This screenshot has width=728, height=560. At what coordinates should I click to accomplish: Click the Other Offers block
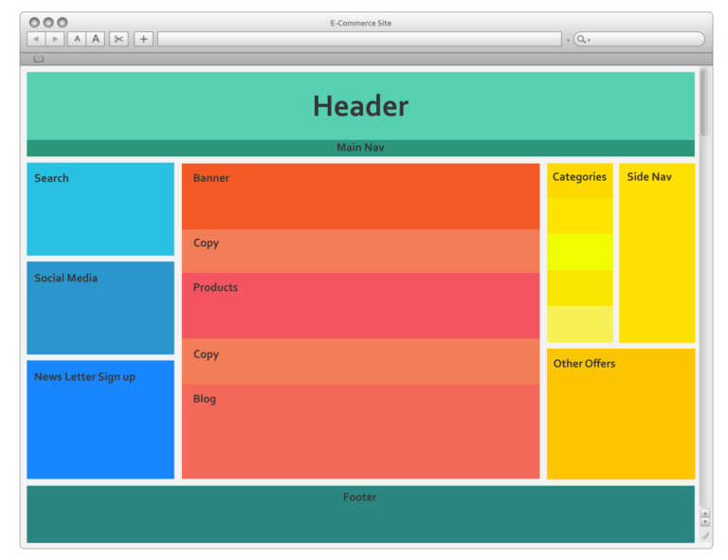tap(621, 414)
